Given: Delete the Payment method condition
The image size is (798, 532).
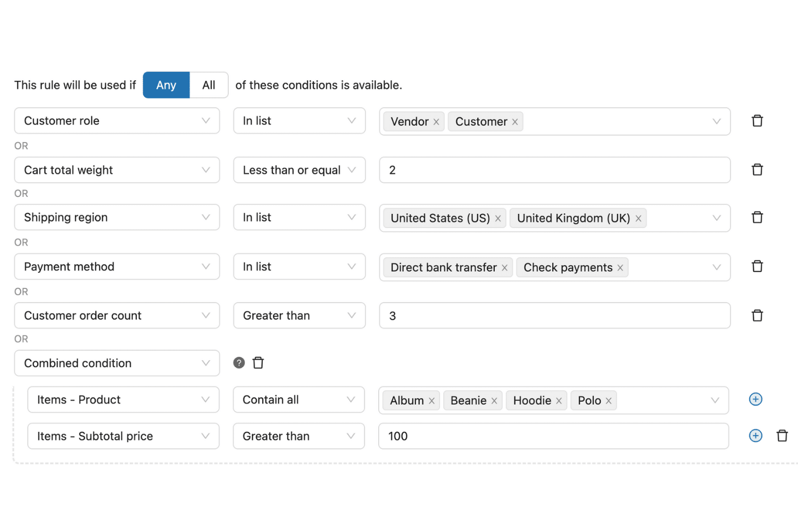Looking at the screenshot, I should coord(757,267).
